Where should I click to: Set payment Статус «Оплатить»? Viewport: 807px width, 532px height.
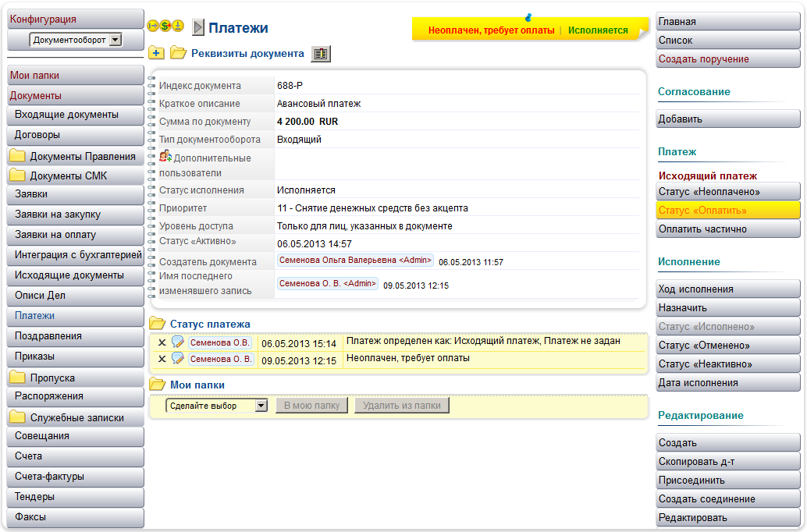pos(728,211)
